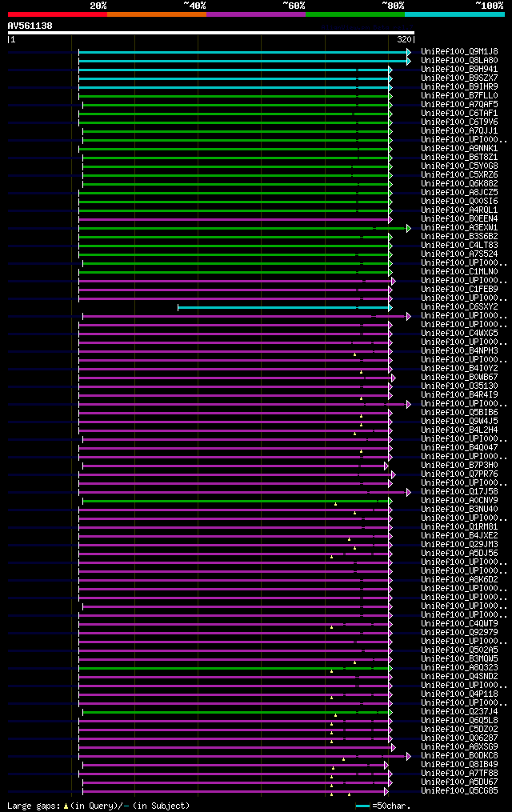Open the UniRef100_B9IHR9 hit
Image resolution: width=512 pixels, height=812 pixels.
(459, 87)
